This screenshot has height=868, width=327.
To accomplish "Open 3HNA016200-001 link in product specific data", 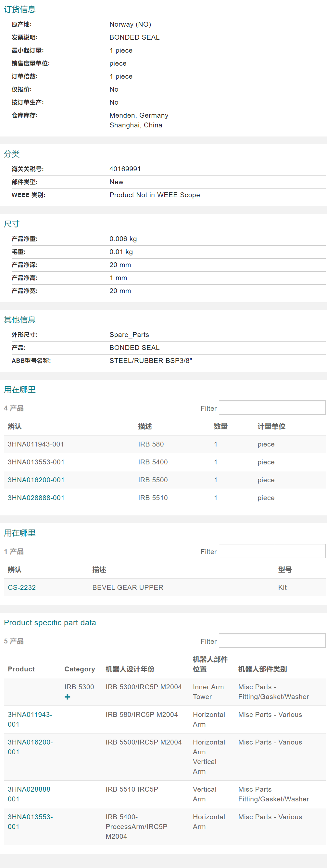I will coord(30,747).
